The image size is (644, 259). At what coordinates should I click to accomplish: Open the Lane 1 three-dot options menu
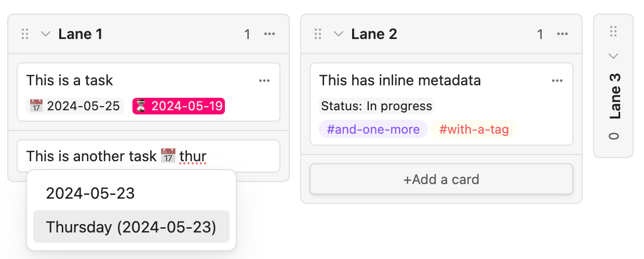coord(269,34)
